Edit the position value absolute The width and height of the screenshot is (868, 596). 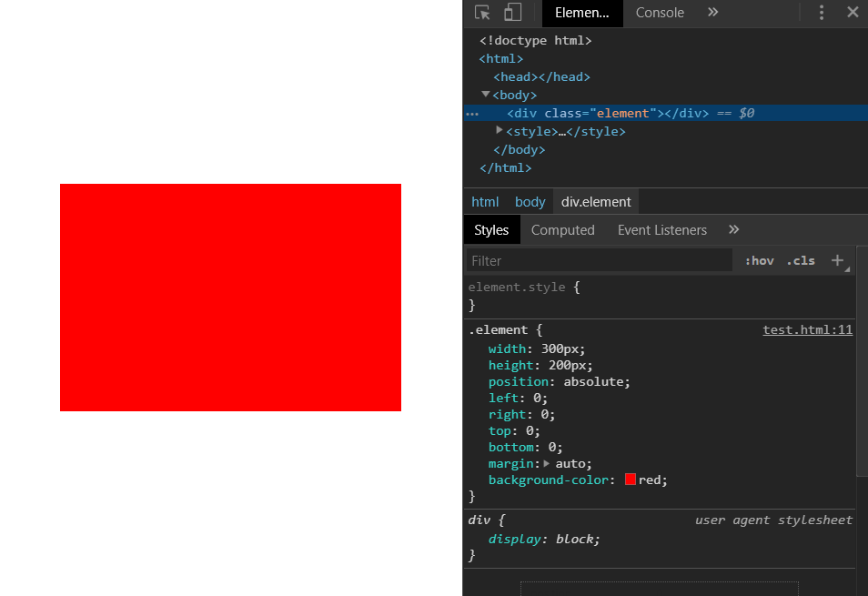coord(593,382)
